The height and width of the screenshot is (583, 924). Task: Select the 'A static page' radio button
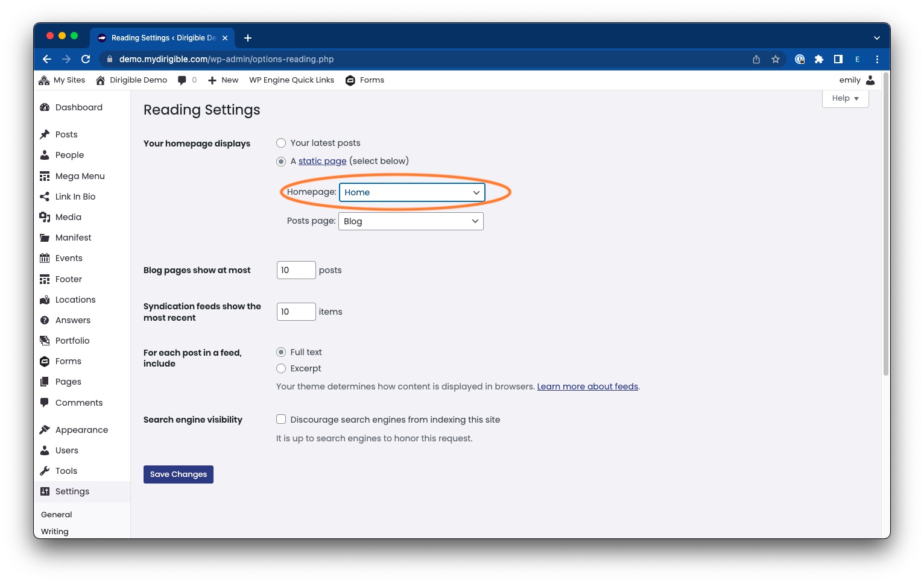(281, 161)
